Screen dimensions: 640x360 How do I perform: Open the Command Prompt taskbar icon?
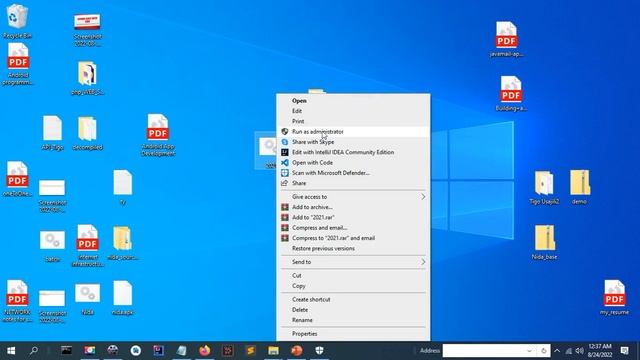[66, 350]
